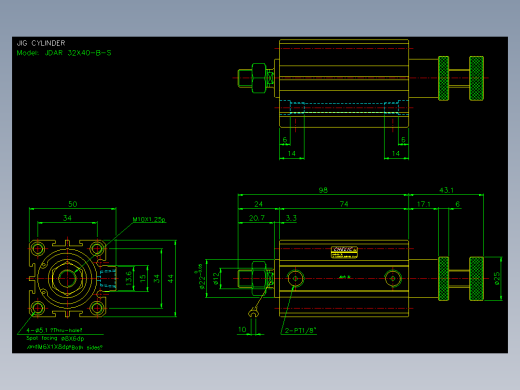Click the "74" body length dimension
520x390 pixels.
coord(344,204)
